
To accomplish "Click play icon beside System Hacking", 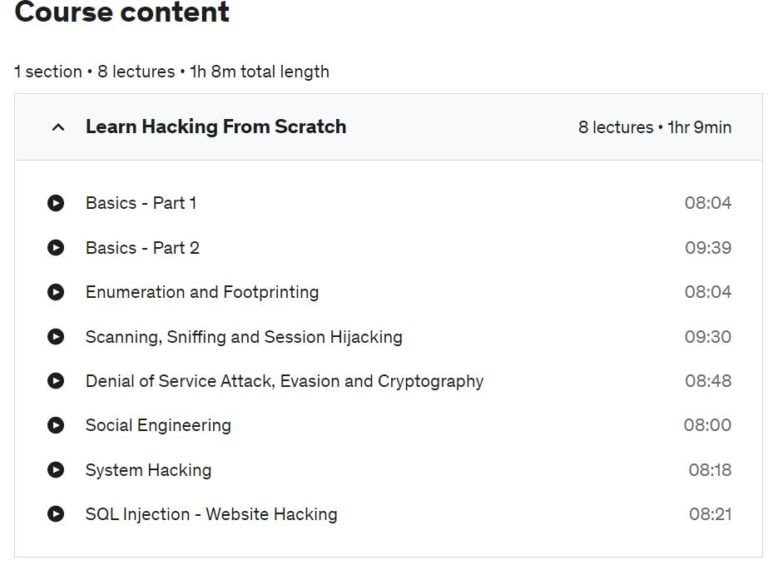I will click(x=56, y=470).
